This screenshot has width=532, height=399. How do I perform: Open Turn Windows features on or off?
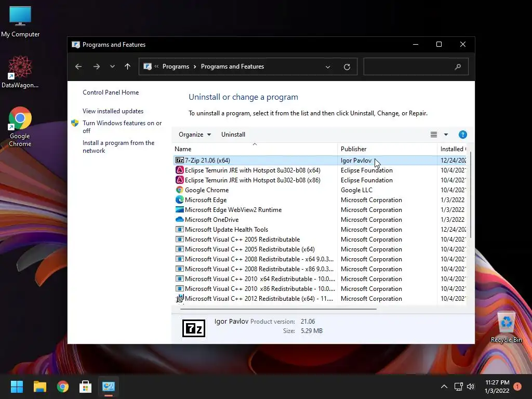coord(122,127)
